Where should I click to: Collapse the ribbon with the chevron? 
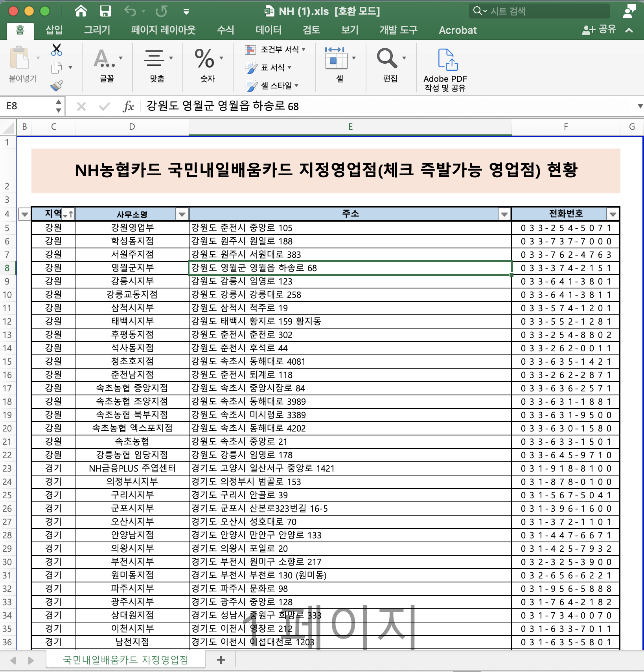pos(629,30)
